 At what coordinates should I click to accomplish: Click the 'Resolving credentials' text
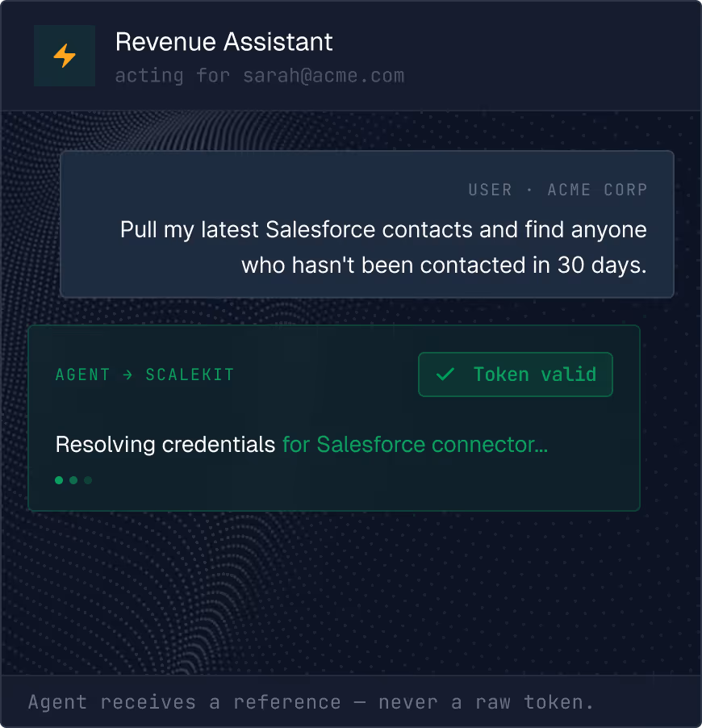(165, 445)
